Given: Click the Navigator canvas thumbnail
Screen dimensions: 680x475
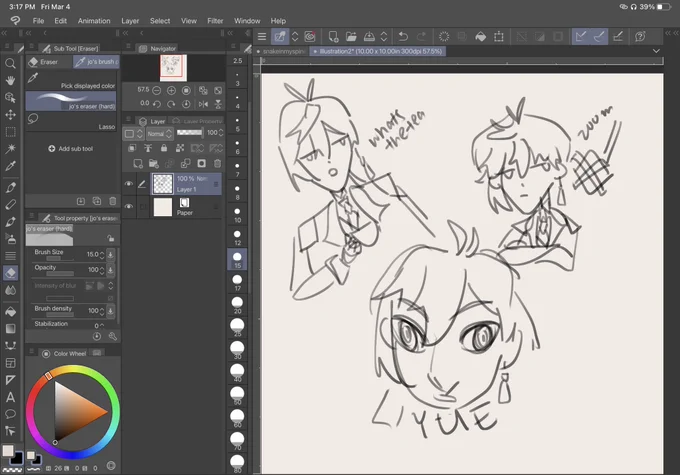Looking at the screenshot, I should click(173, 68).
